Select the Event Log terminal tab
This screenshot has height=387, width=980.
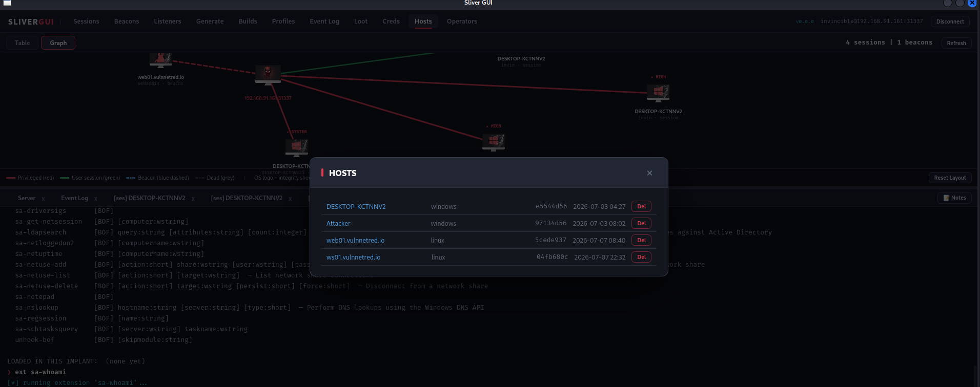point(74,198)
